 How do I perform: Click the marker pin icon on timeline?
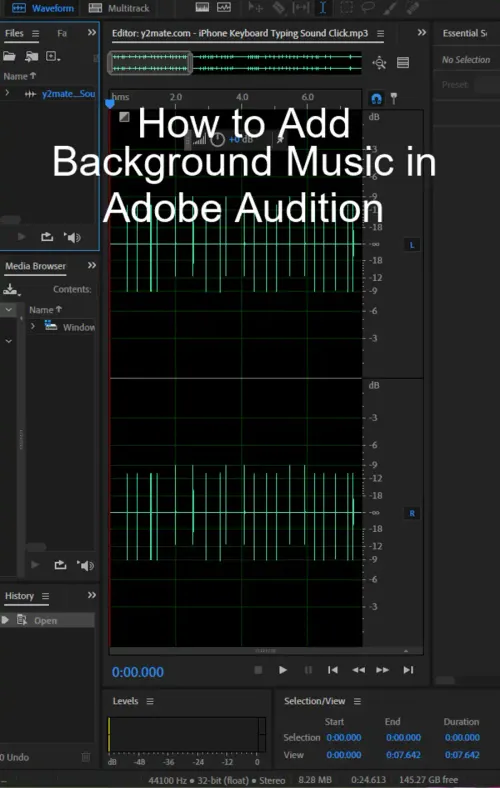394,98
